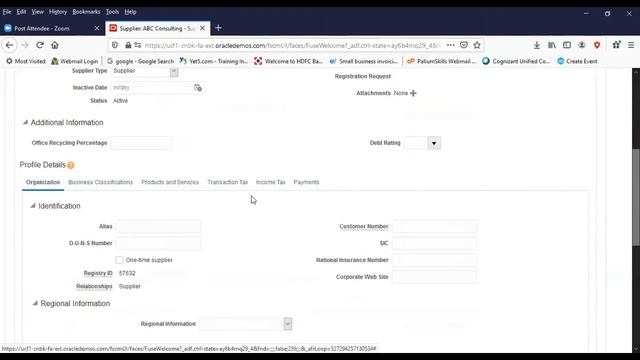
Task: Click the Registry ID label link
Action: click(98, 273)
